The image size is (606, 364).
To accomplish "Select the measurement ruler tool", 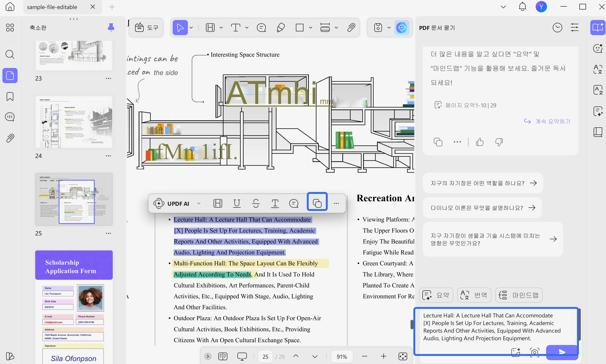I will [x=325, y=28].
